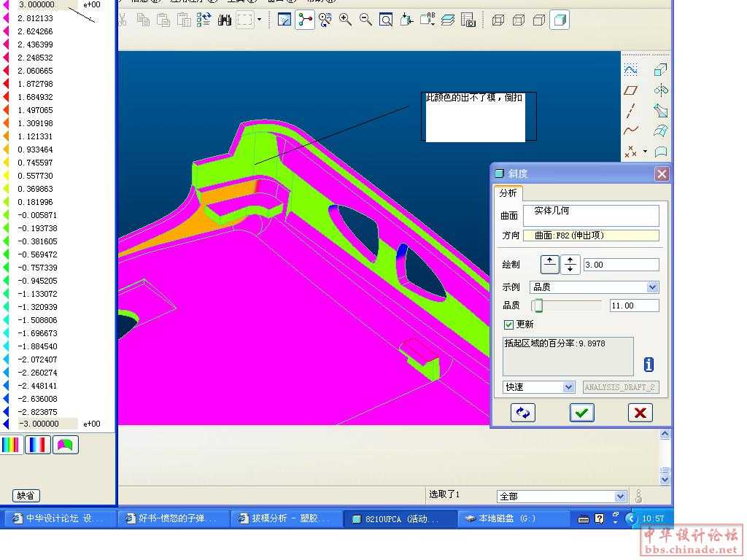The height and width of the screenshot is (560, 747).
Task: Click the refit zoom window icon
Action: click(386, 20)
